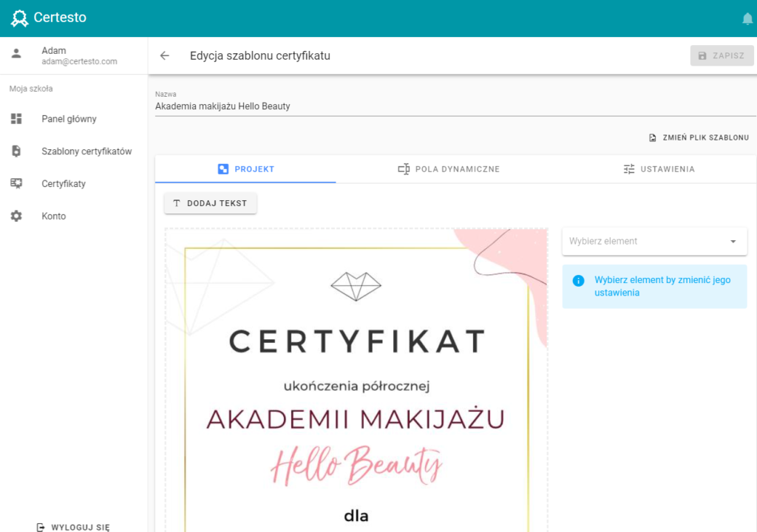This screenshot has height=532, width=757.
Task: Click the Certyfikaty certificate icon
Action: (x=16, y=183)
